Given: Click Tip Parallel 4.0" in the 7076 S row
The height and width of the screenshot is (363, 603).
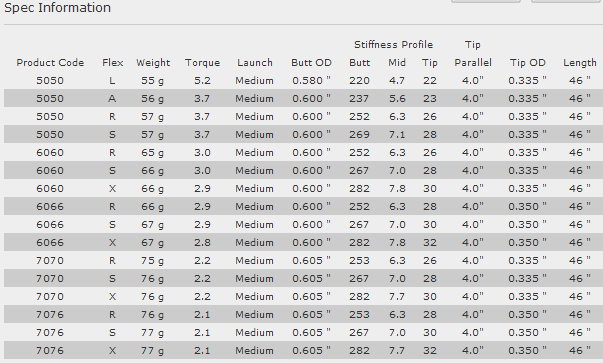Looking at the screenshot, I should [x=473, y=333].
